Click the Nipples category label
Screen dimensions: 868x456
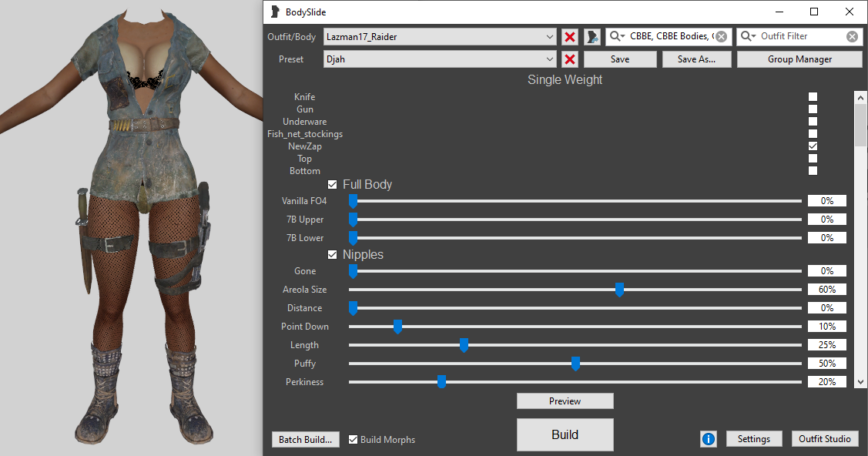[x=363, y=254]
